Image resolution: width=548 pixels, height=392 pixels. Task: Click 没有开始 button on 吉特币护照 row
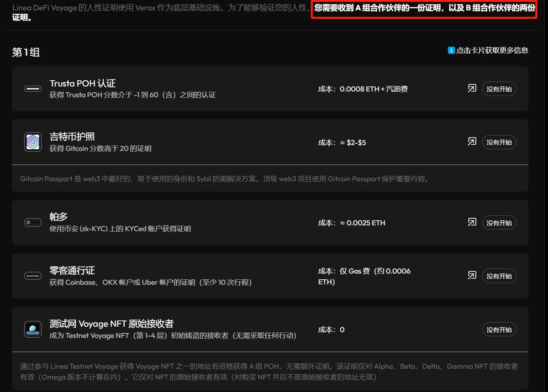pyautogui.click(x=499, y=142)
